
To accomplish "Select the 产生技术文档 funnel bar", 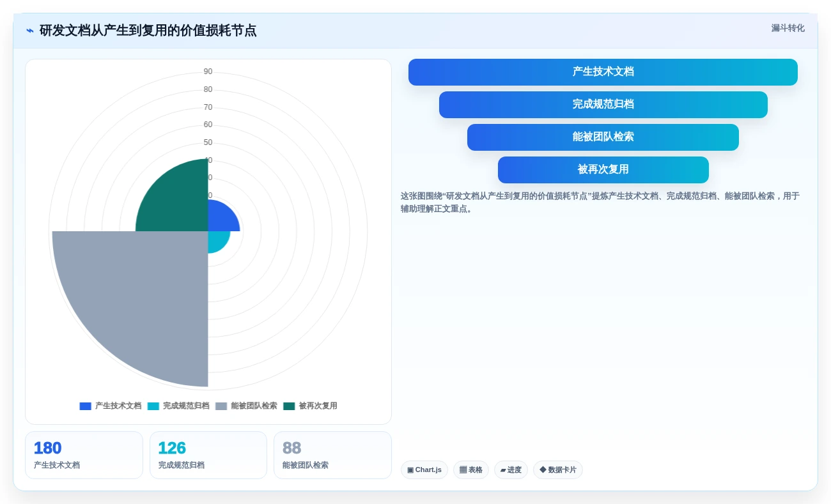I will (603, 72).
